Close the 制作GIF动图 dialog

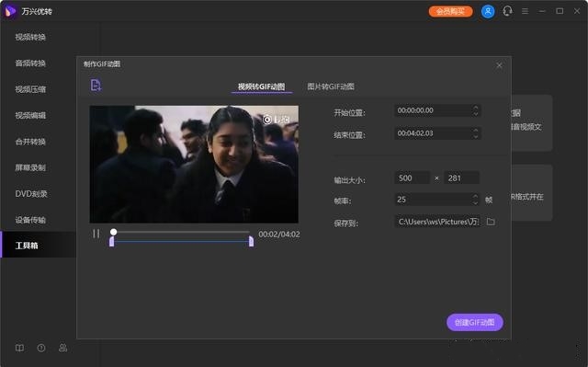coord(499,65)
